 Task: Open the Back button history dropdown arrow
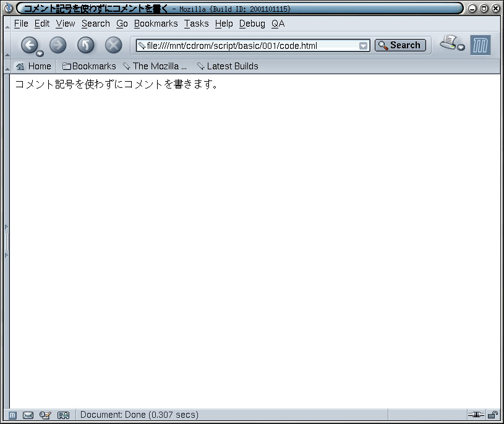point(40,53)
